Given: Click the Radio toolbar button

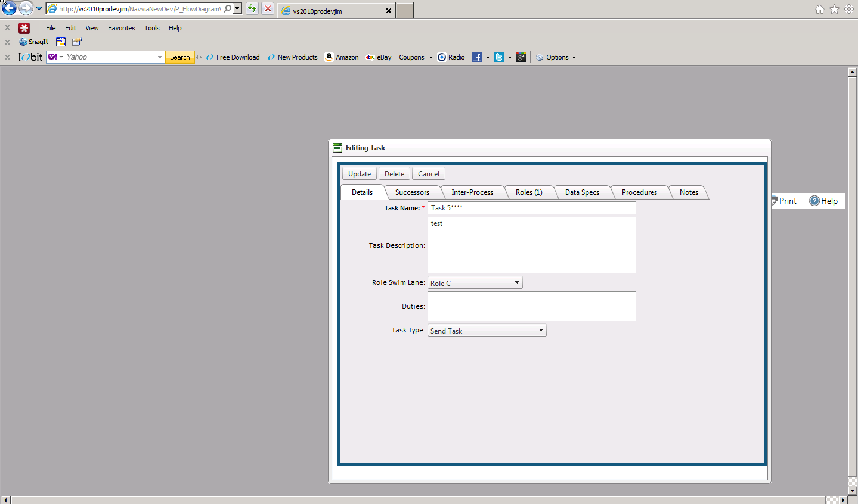Looking at the screenshot, I should coord(451,57).
